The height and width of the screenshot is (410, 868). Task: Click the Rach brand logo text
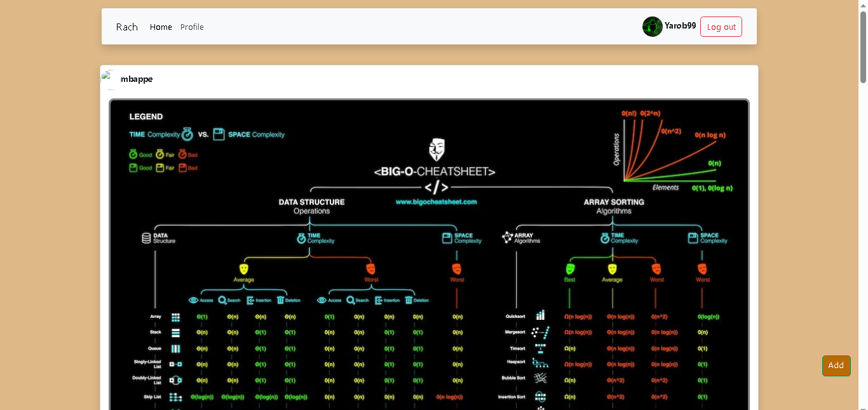[x=126, y=27]
